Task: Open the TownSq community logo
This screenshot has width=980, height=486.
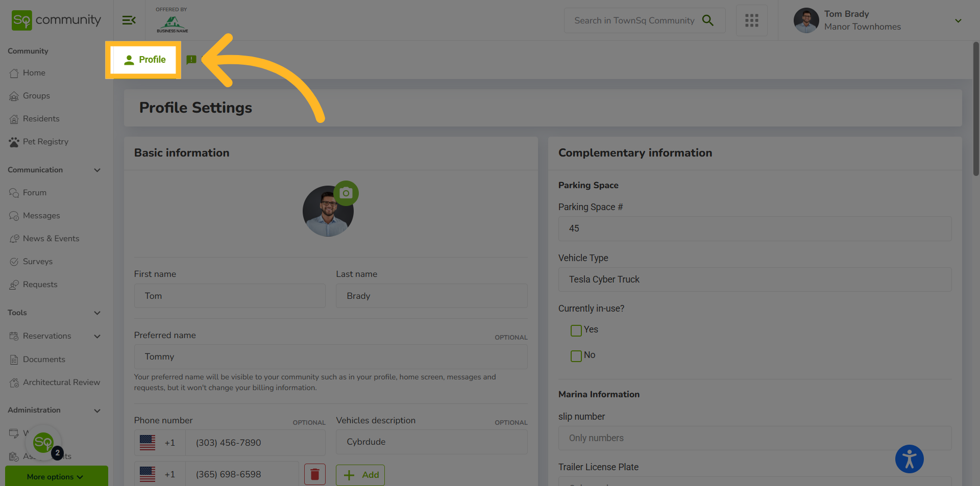Action: pos(56,20)
